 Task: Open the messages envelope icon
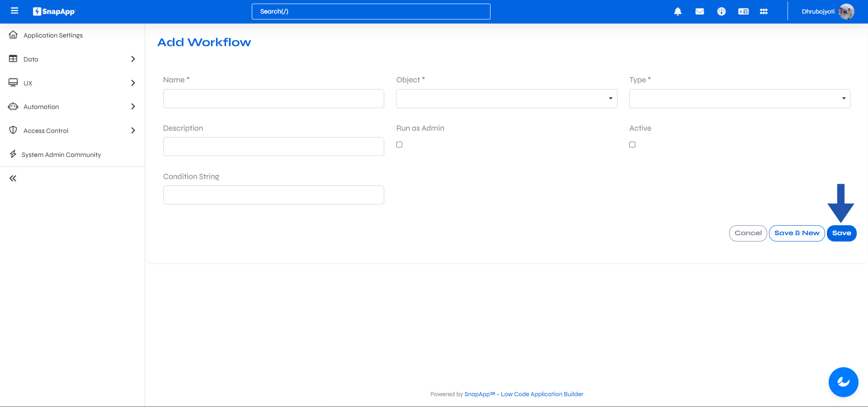(699, 12)
